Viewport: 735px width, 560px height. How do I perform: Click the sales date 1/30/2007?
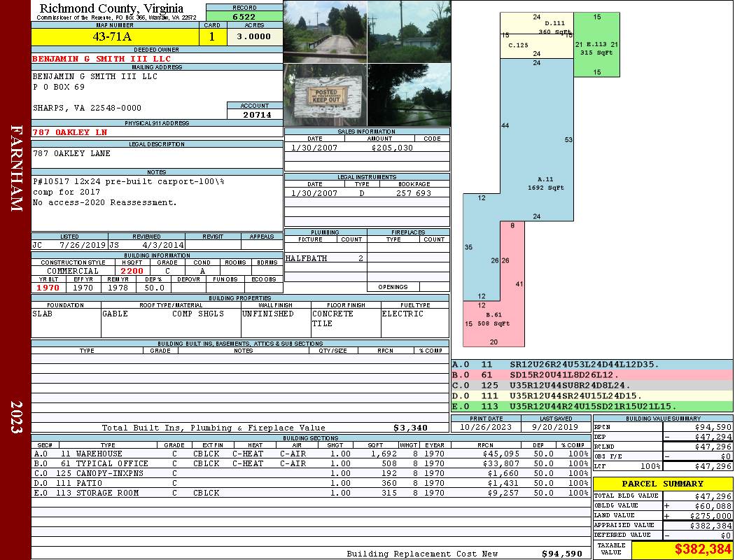tap(314, 148)
